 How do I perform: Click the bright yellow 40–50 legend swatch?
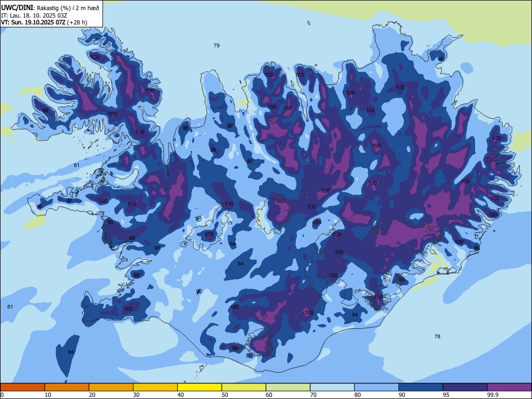[199, 387]
